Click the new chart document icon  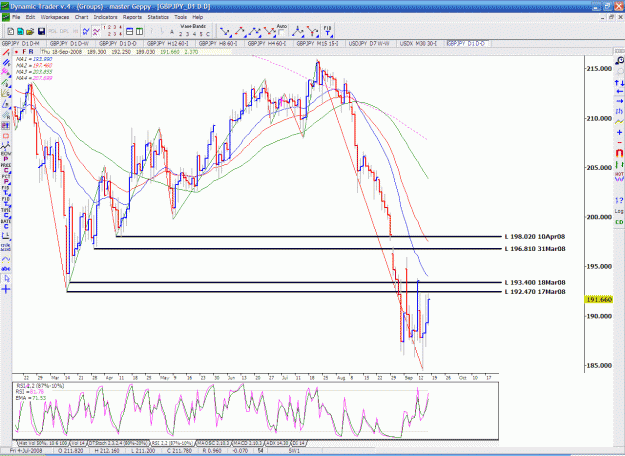pos(11,31)
